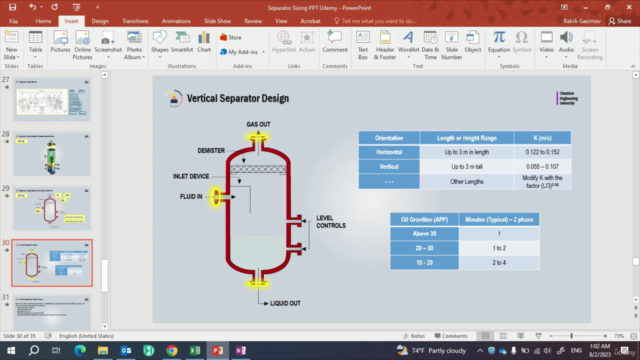Image resolution: width=640 pixels, height=360 pixels.
Task: Open Ribbon Display Options
Action: point(564,7)
